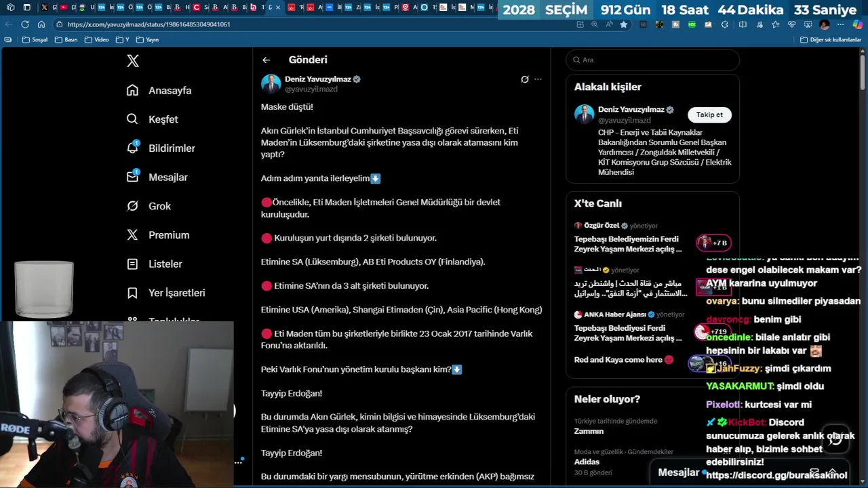This screenshot has width=868, height=488.
Task: Click the split screen icon in the browser toolbar
Action: 743,24
